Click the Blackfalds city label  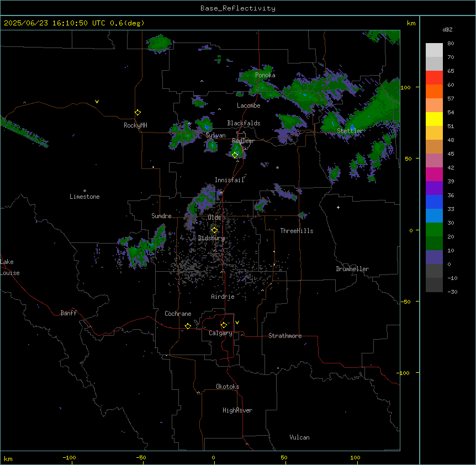pyautogui.click(x=244, y=123)
